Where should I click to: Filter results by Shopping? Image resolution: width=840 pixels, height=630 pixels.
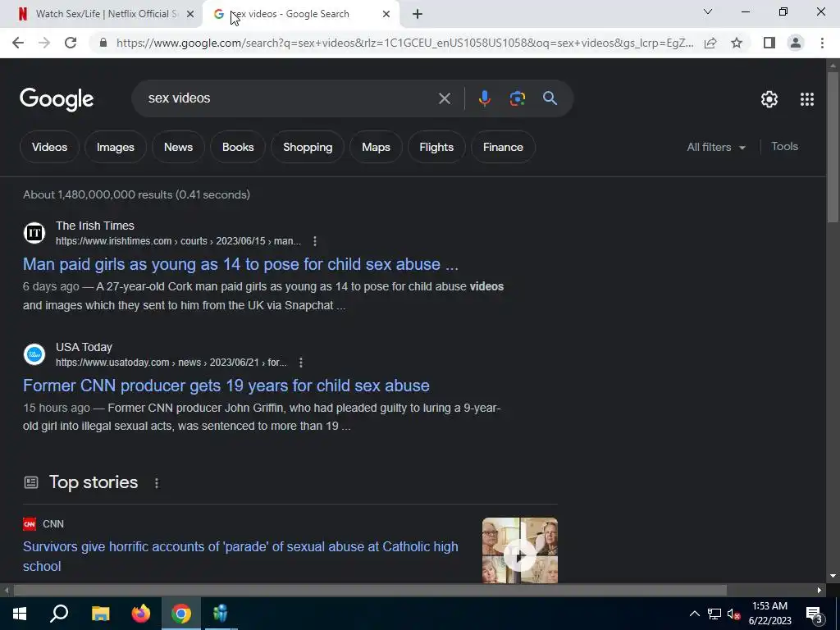tap(308, 147)
